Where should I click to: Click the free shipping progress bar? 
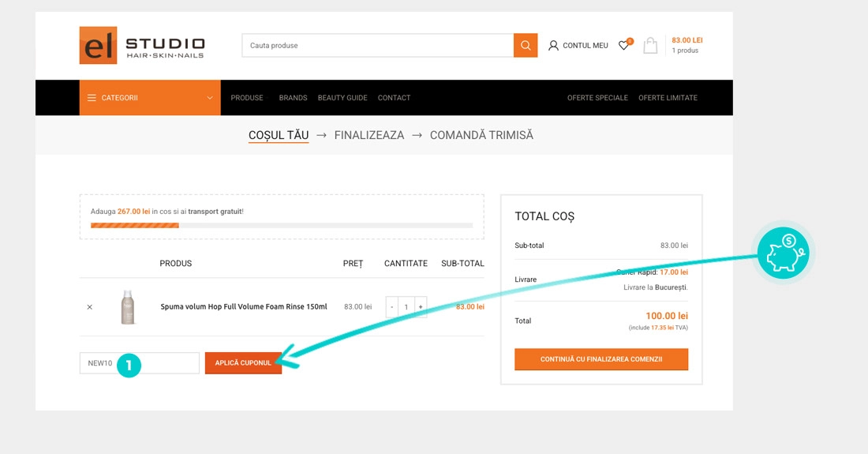[282, 225]
